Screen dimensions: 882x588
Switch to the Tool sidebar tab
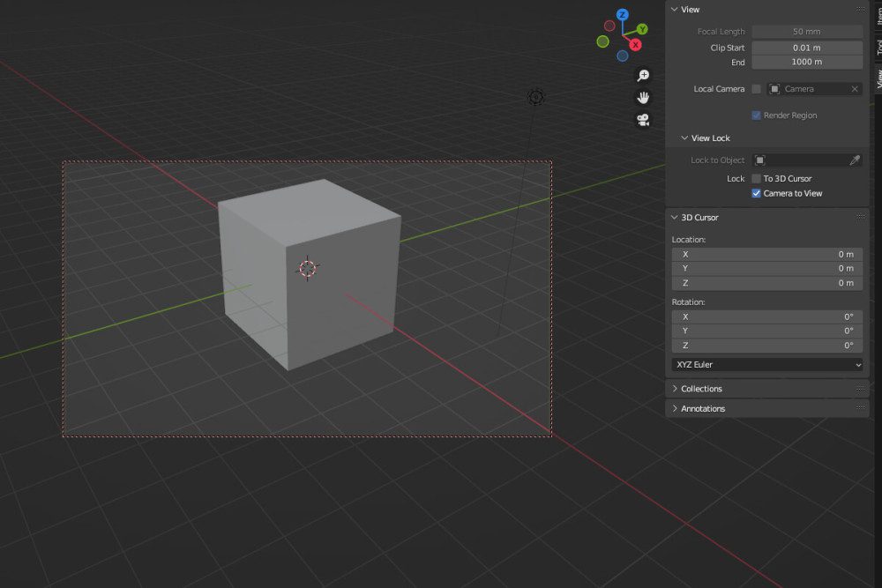pos(878,47)
